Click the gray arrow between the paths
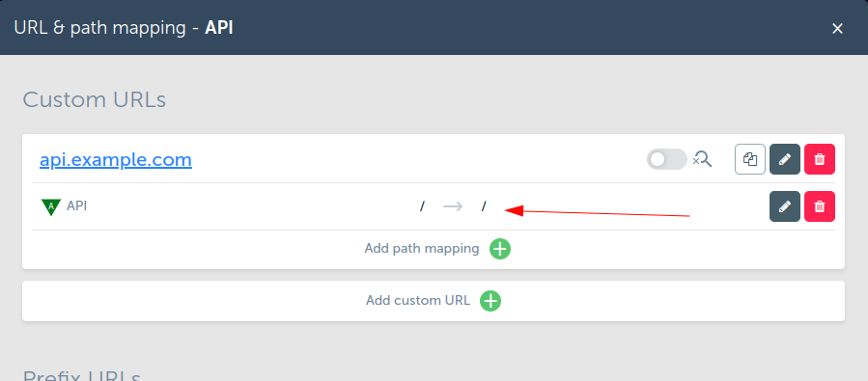 pyautogui.click(x=453, y=206)
